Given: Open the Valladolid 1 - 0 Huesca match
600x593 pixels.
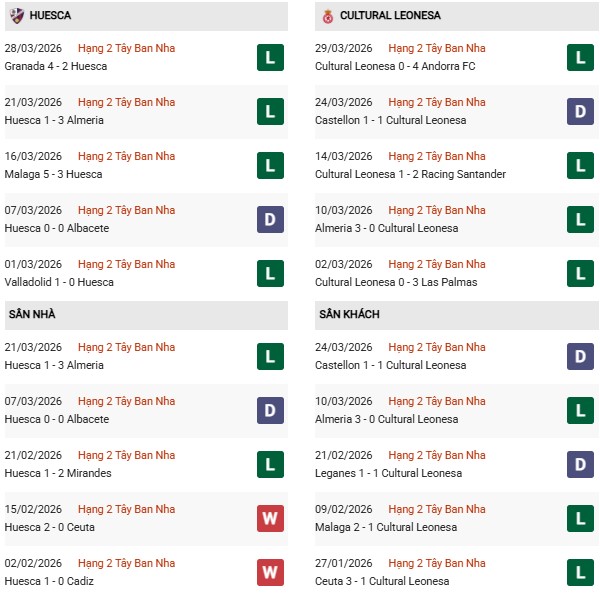Looking at the screenshot, I should pos(60,282).
